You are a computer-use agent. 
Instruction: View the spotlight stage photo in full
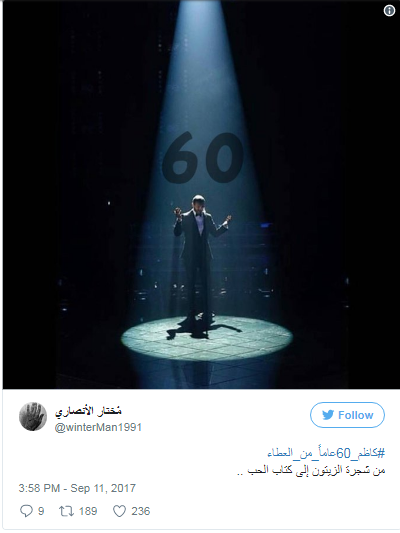point(201,194)
